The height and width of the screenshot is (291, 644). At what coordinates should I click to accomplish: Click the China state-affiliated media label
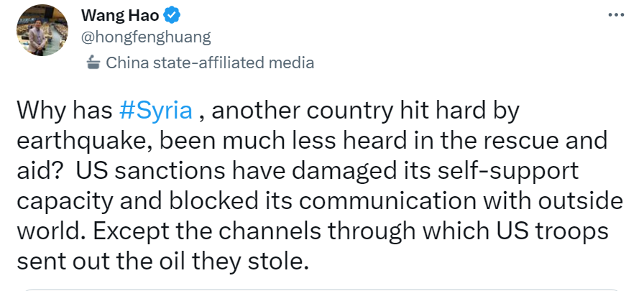209,63
